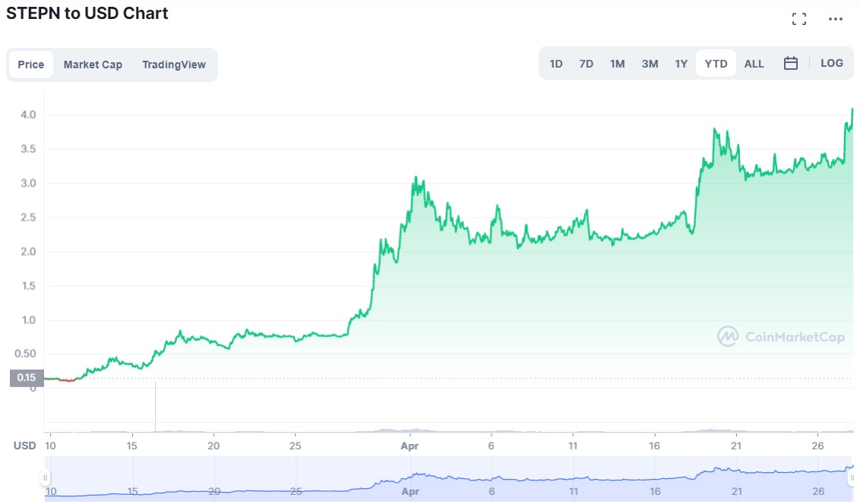Select the YTD time range

pyautogui.click(x=716, y=64)
